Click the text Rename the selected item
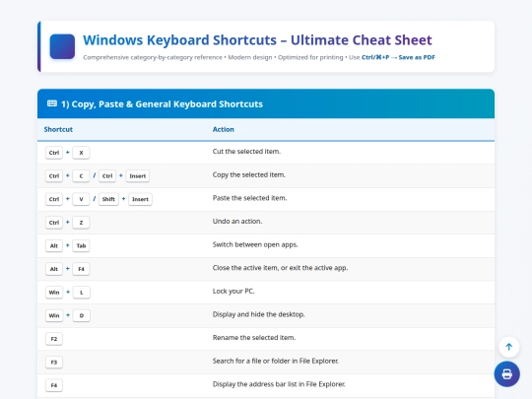The height and width of the screenshot is (399, 532). (x=254, y=338)
